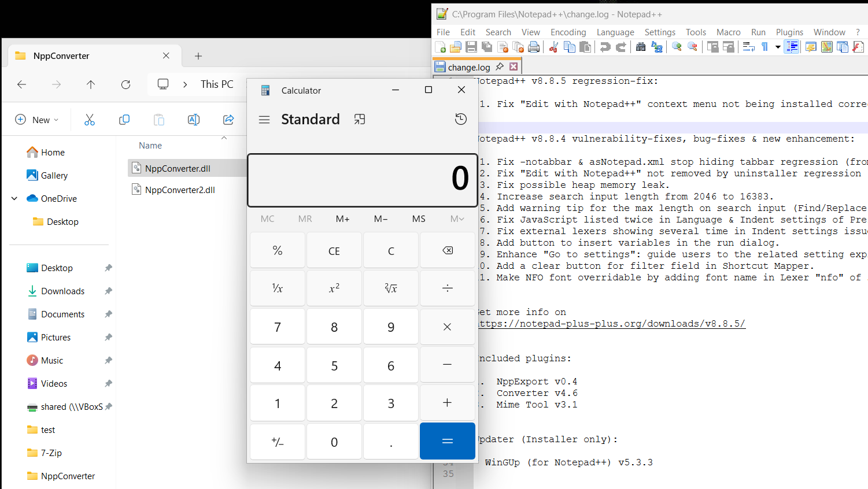The height and width of the screenshot is (489, 868).
Task: Click Copy icon in Notepad++ toolbar
Action: click(x=570, y=47)
